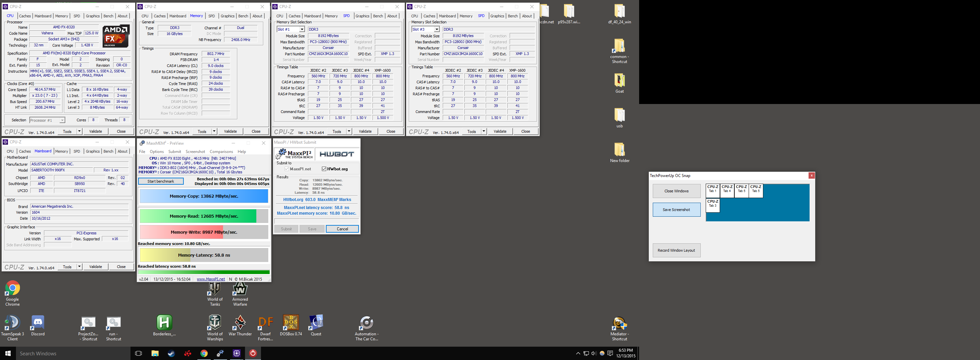This screenshot has width=980, height=360.
Task: Show hidden system tray icons chevron
Action: [578, 353]
